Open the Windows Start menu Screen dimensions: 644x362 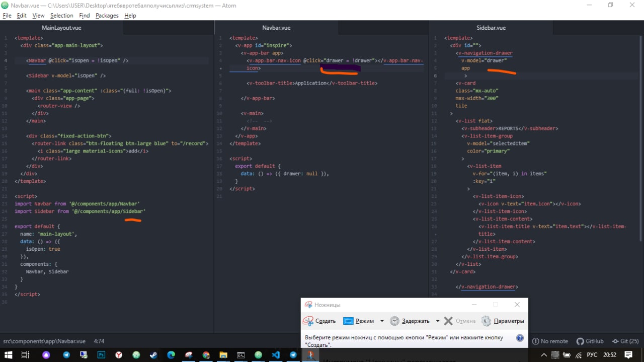pos(7,355)
